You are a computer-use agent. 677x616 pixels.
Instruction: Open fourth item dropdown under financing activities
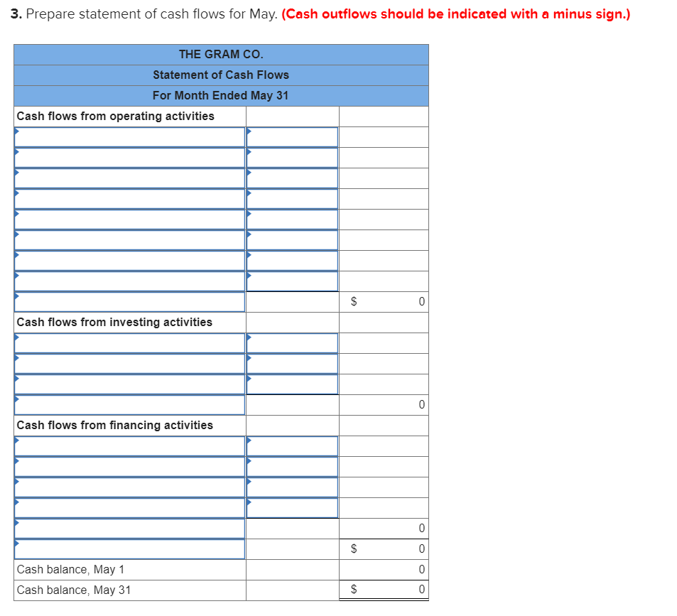tap(129, 508)
